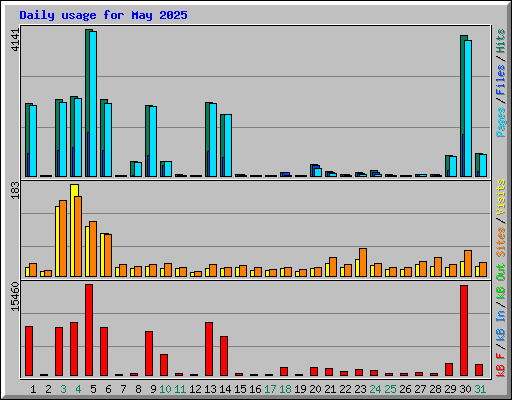Click day 30 on the x-axis
The height and width of the screenshot is (400, 512).
click(465, 389)
